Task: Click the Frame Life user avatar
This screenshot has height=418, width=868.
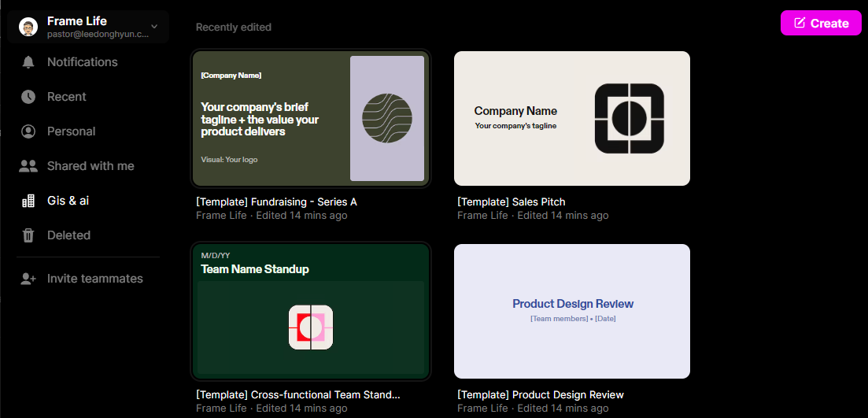Action: click(x=28, y=27)
